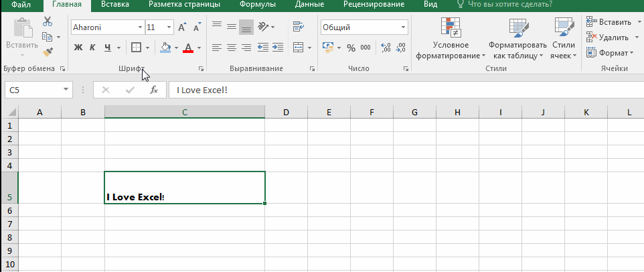Screen dimensions: 644x272
Task: Click Merge and Center icon
Action: click(298, 48)
